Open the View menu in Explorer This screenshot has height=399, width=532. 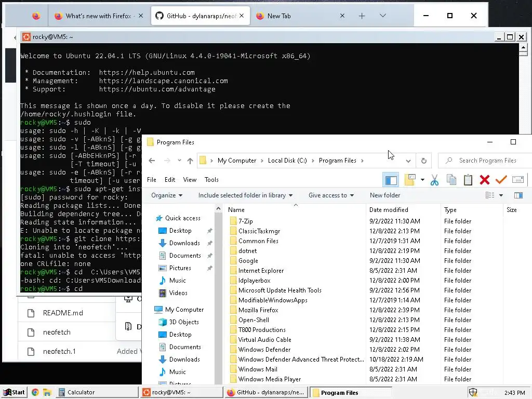point(190,180)
